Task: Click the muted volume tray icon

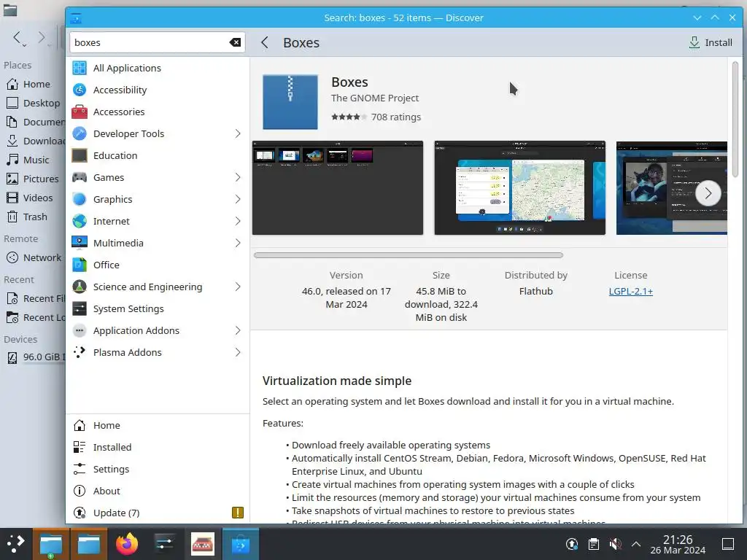Action: tap(614, 544)
